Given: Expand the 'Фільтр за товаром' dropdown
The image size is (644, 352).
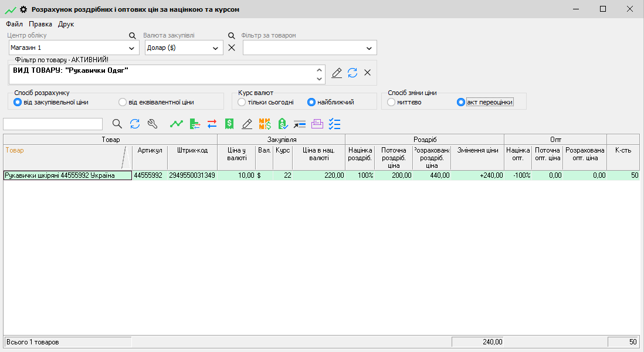Looking at the screenshot, I should pos(369,48).
